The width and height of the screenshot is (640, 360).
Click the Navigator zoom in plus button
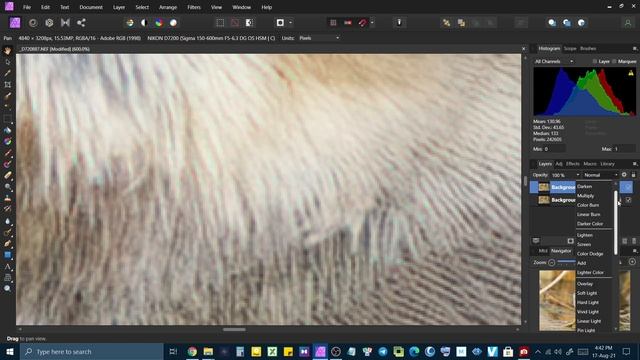click(632, 262)
